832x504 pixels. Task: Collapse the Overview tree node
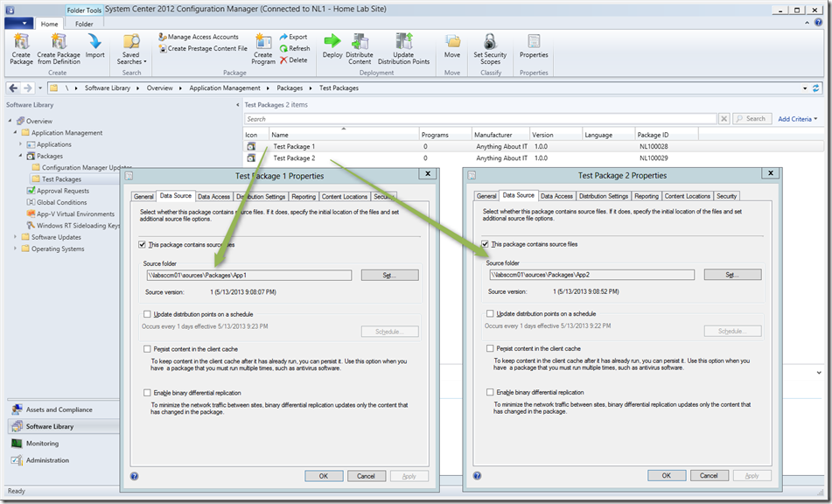[x=10, y=121]
